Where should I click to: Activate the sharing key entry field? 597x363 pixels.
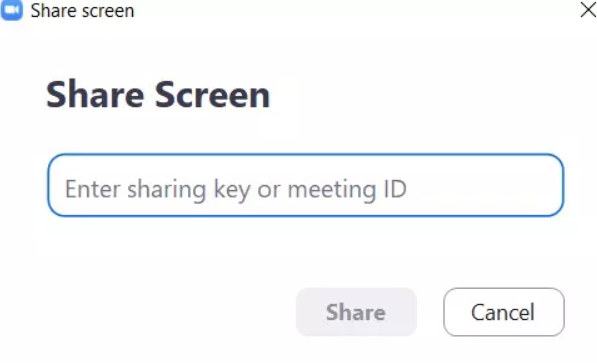coord(305,185)
